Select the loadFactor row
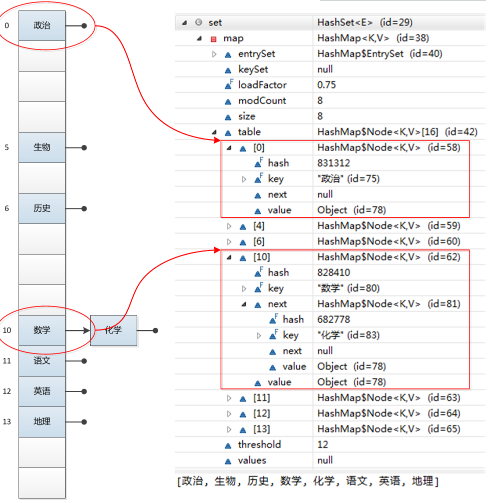This screenshot has height=503, width=494. click(330, 85)
